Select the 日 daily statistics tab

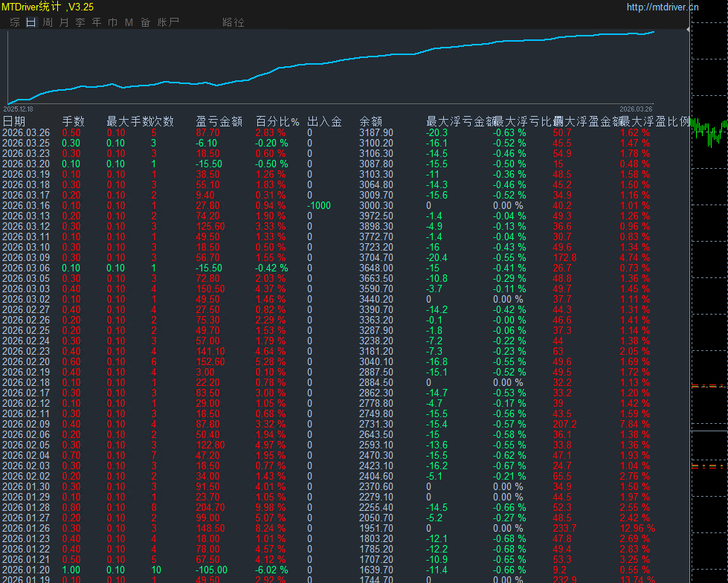pyautogui.click(x=30, y=22)
